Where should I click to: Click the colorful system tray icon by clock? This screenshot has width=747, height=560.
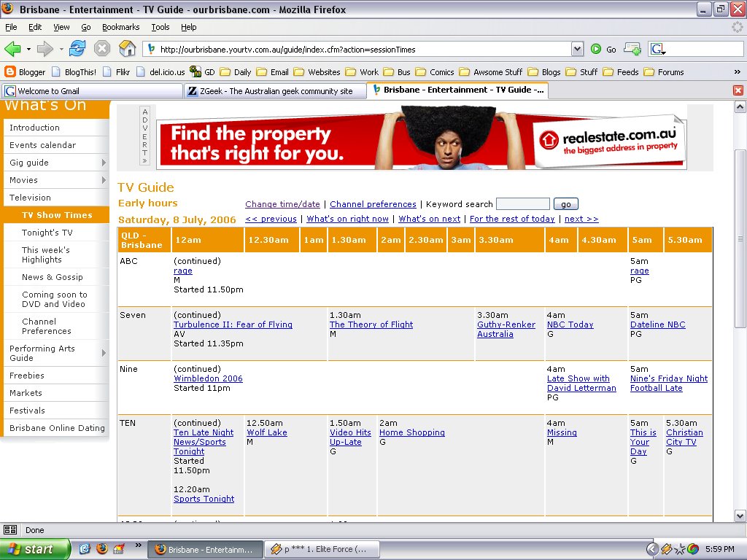[693, 549]
